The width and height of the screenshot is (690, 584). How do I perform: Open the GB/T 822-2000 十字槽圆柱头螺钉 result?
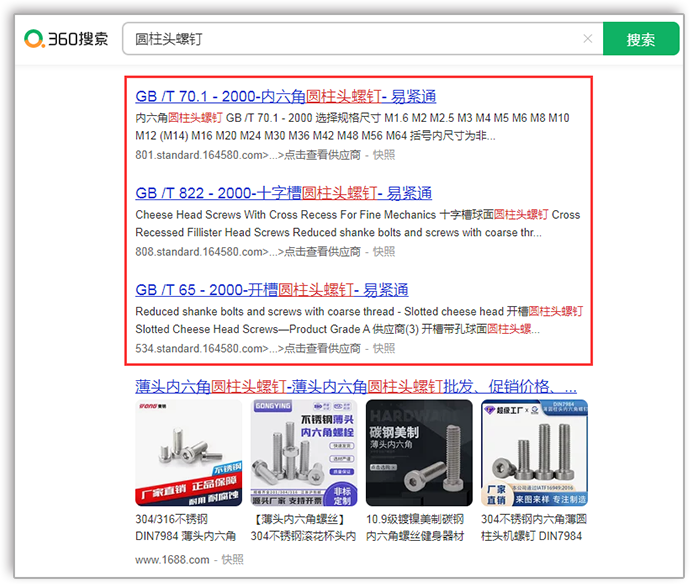(283, 193)
